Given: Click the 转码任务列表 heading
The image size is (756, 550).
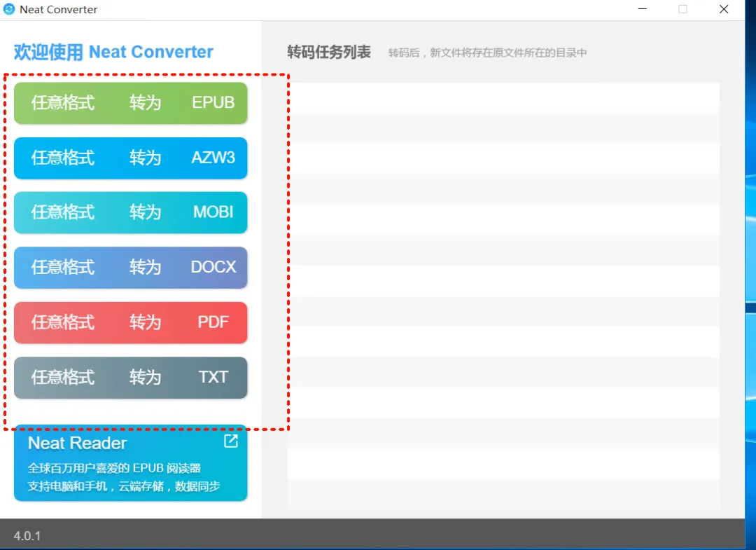Looking at the screenshot, I should click(329, 52).
